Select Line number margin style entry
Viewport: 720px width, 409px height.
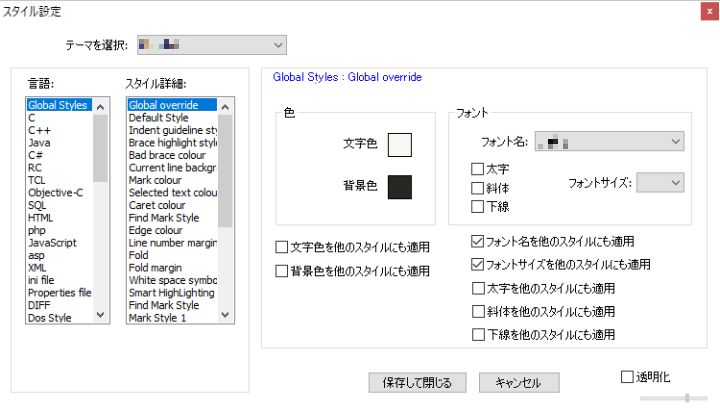(x=172, y=243)
